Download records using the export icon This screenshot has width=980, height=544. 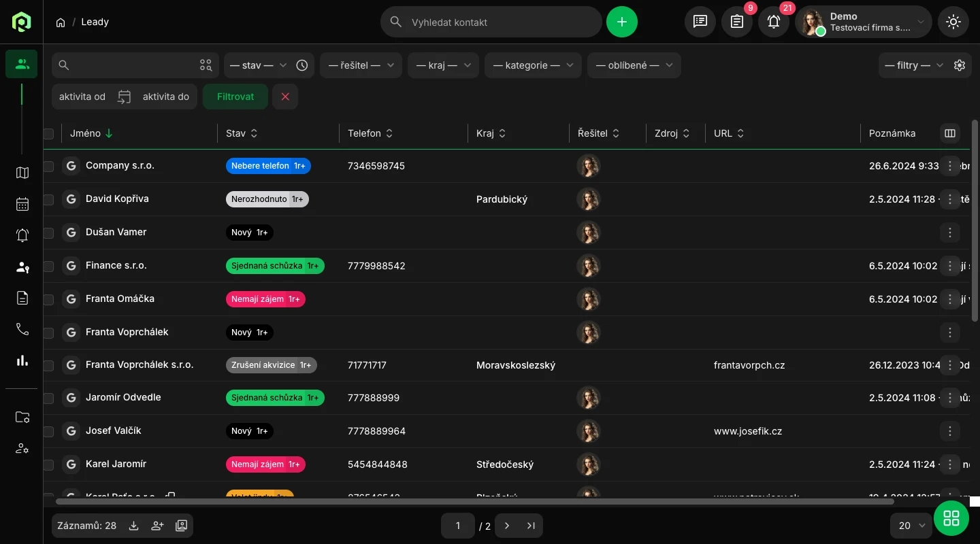click(x=134, y=526)
